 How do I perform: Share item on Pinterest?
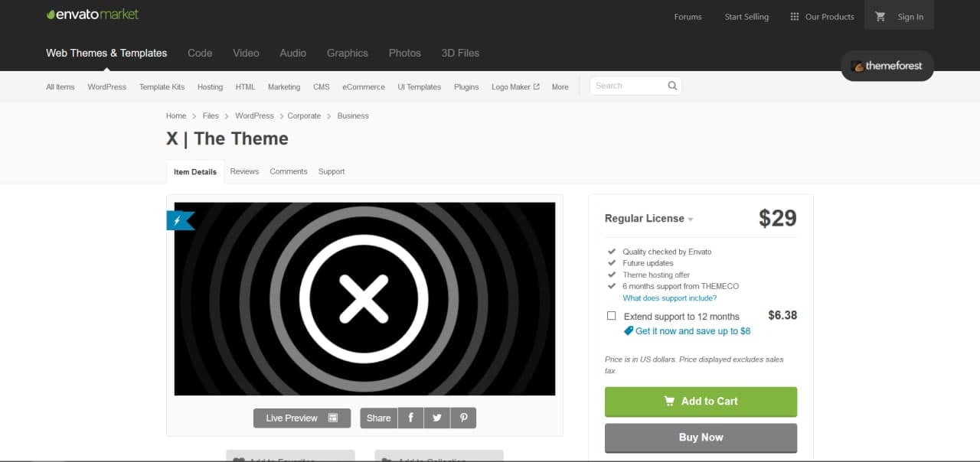[463, 418]
